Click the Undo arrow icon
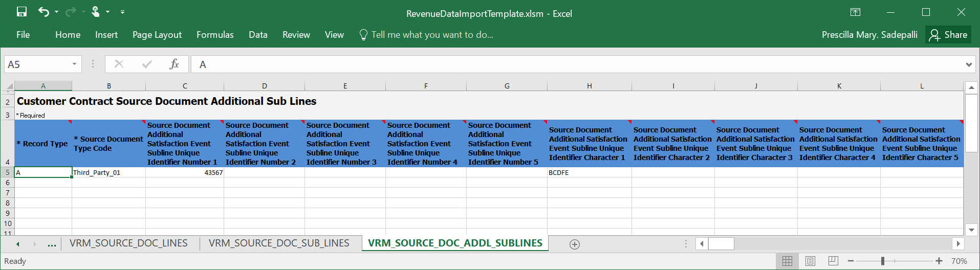 (43, 12)
